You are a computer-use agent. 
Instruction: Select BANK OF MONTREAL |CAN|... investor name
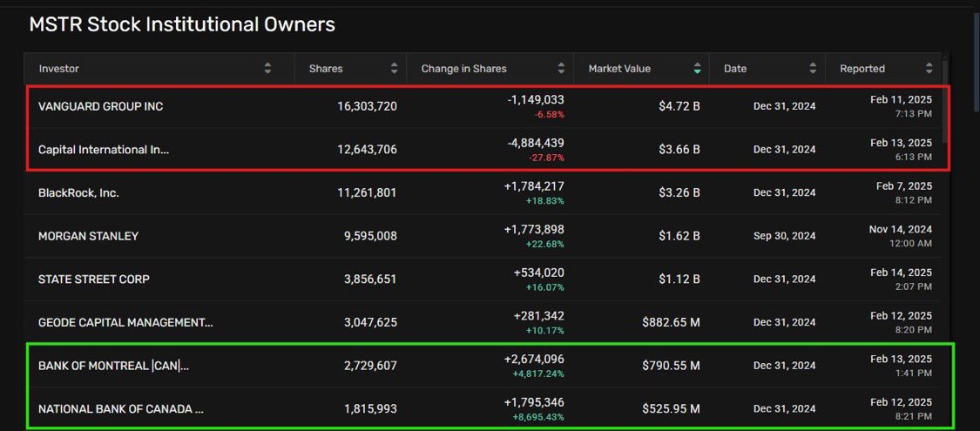[x=114, y=366]
